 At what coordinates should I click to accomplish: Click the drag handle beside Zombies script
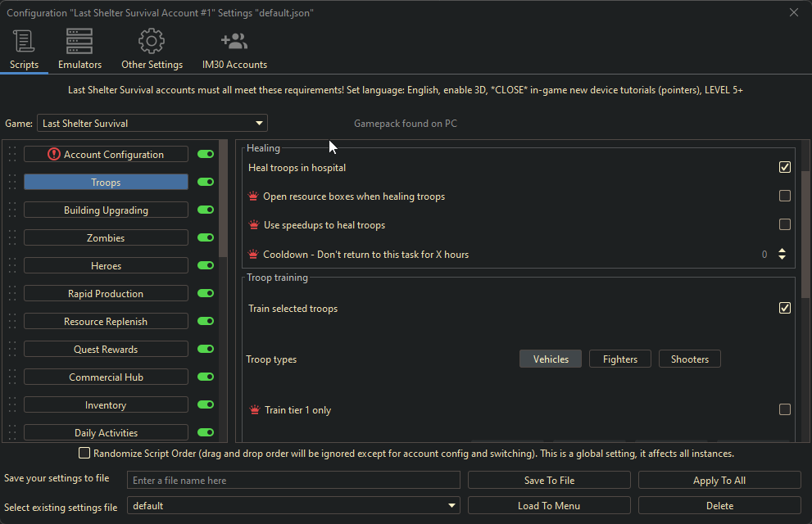click(x=11, y=237)
